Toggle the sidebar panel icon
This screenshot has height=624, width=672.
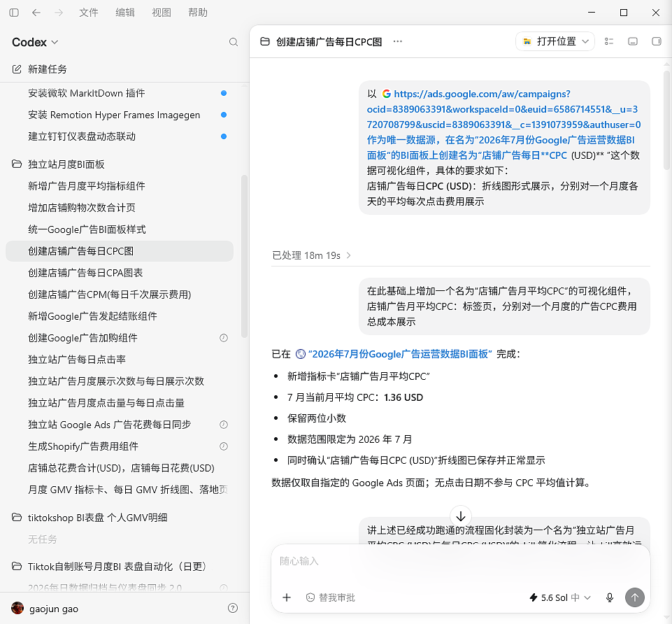(x=14, y=13)
